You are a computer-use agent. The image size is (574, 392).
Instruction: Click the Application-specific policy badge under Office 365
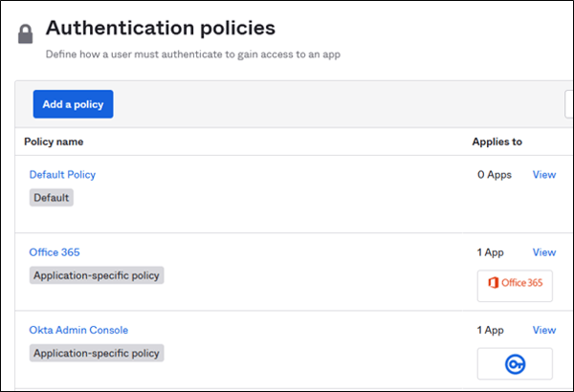pyautogui.click(x=97, y=275)
